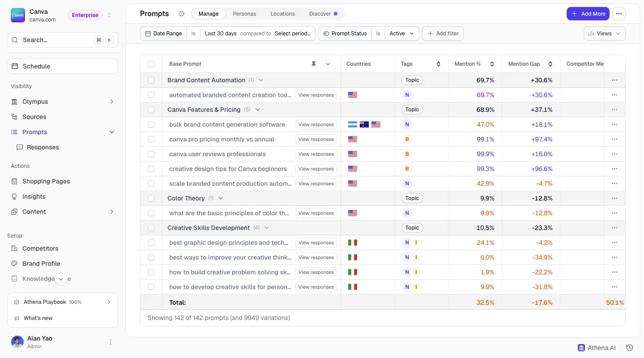This screenshot has width=644, height=358.
Task: Open Olympus in the sidebar
Action: pos(63,102)
